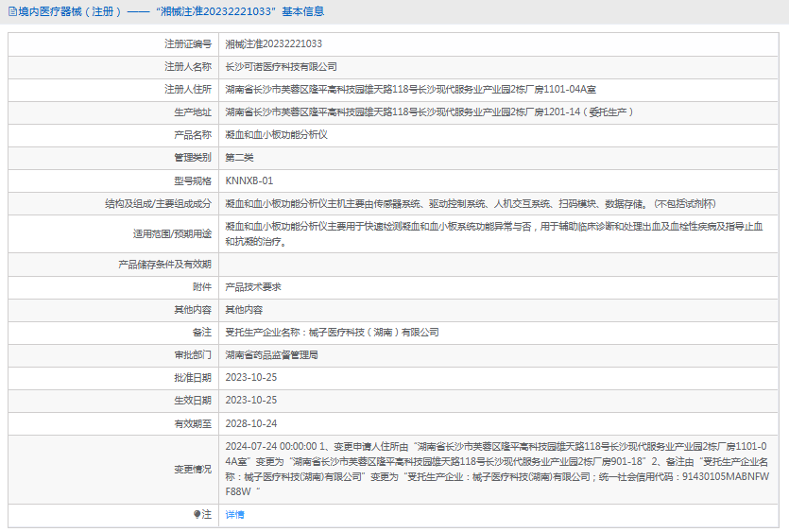Click the 产品名称 label

coord(193,134)
